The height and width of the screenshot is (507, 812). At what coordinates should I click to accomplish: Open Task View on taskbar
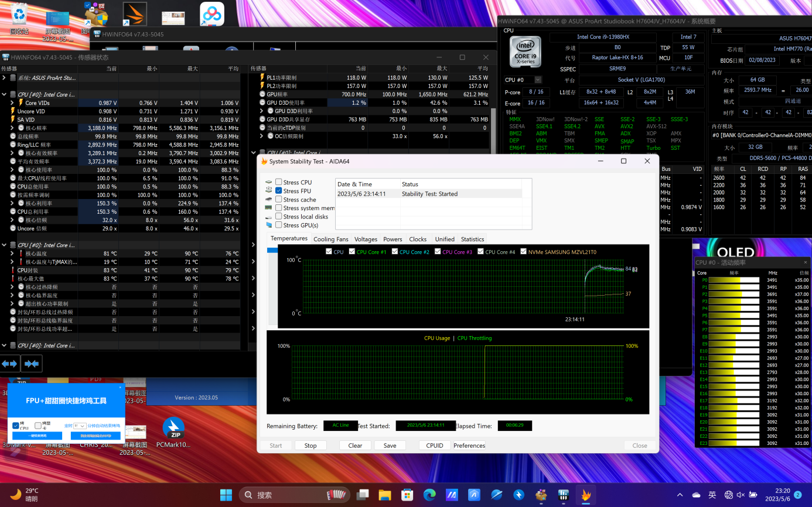pyautogui.click(x=363, y=495)
